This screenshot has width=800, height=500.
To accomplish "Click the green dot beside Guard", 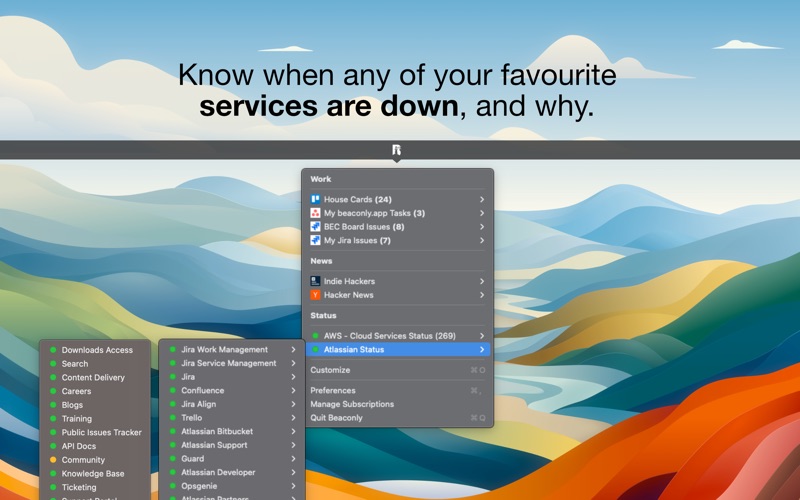I will [x=172, y=459].
